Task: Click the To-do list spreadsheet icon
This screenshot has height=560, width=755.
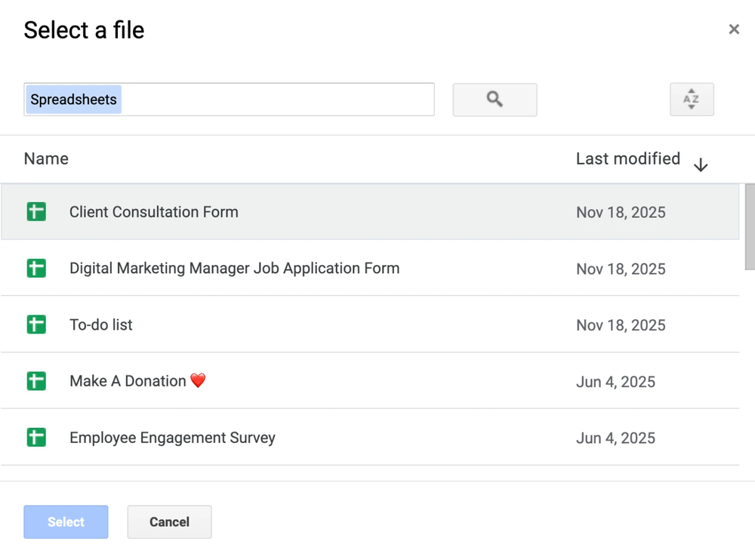Action: 36,325
